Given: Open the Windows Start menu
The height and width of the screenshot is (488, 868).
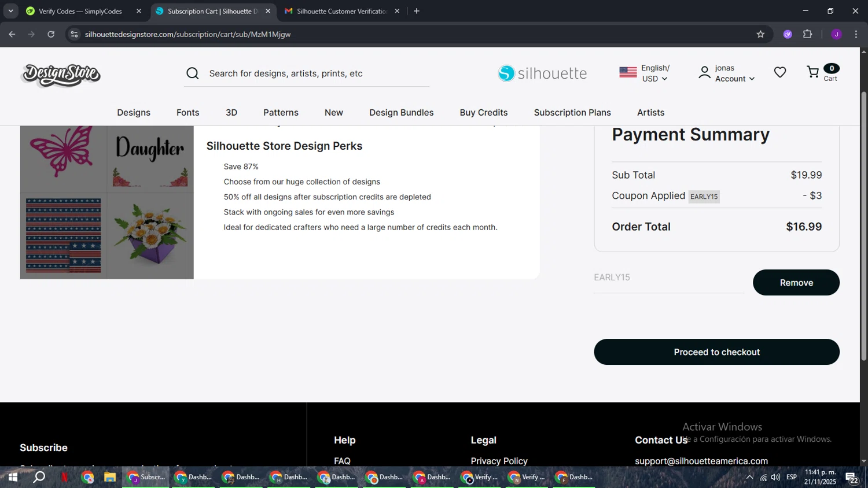Looking at the screenshot, I should click(12, 477).
